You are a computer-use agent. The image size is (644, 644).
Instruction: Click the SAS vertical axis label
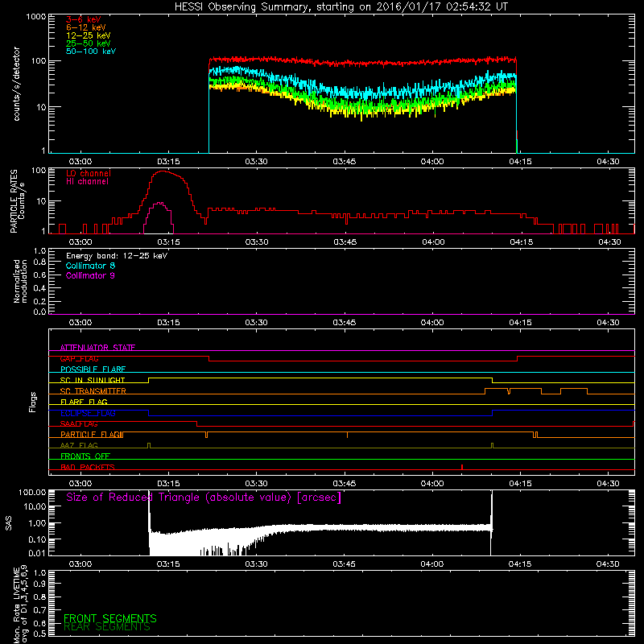(x=9, y=522)
